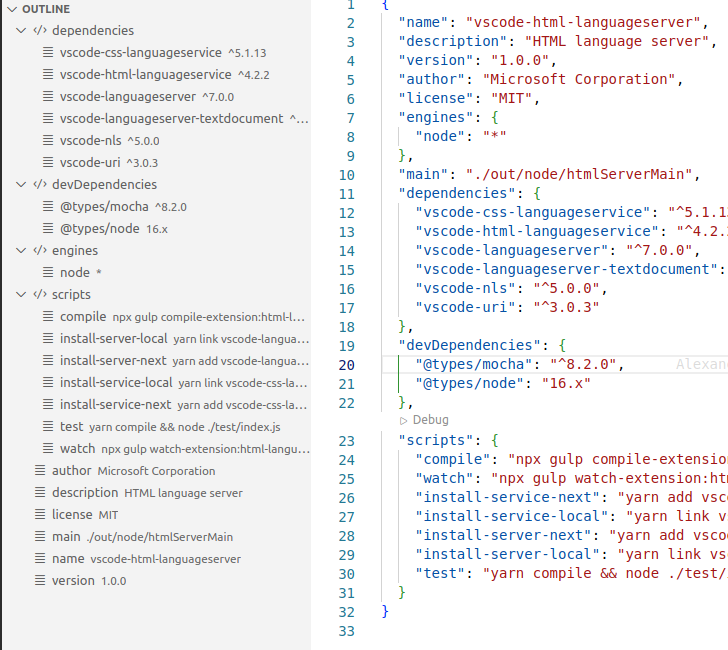Click the "name" key in the editor

423,22
